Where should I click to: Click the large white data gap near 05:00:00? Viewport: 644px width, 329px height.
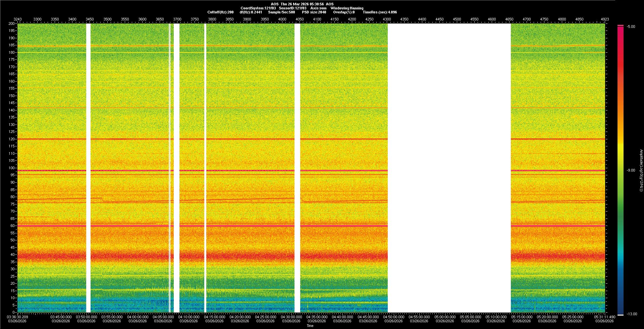tap(449, 168)
